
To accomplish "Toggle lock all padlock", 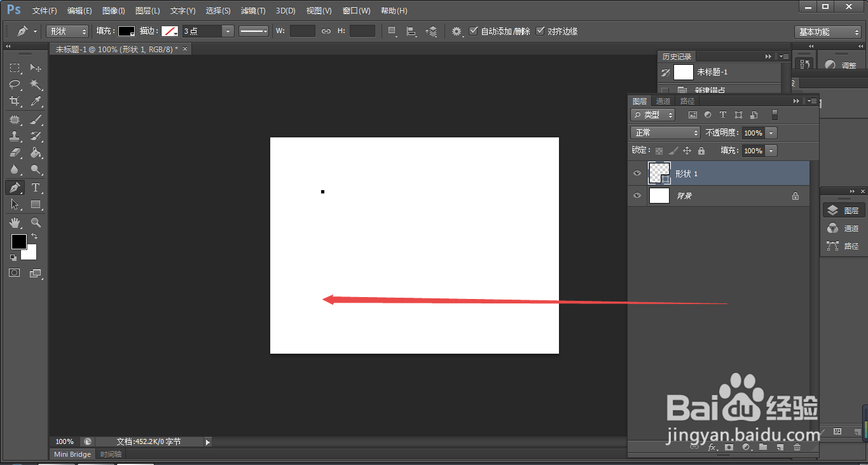I will (701, 151).
